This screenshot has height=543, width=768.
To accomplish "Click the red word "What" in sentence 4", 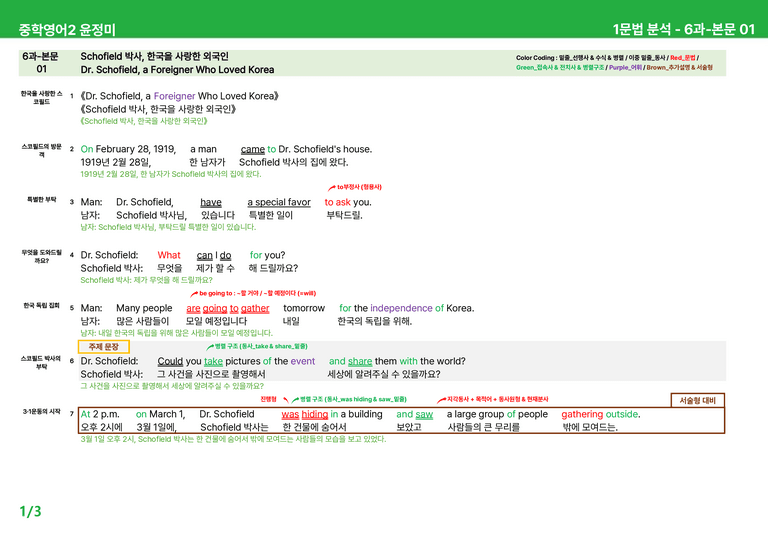I will [x=169, y=255].
